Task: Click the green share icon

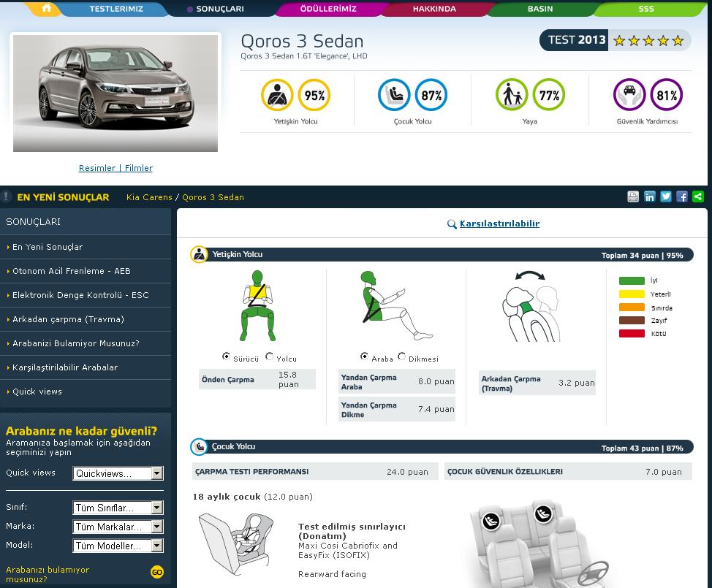Action: [x=698, y=196]
